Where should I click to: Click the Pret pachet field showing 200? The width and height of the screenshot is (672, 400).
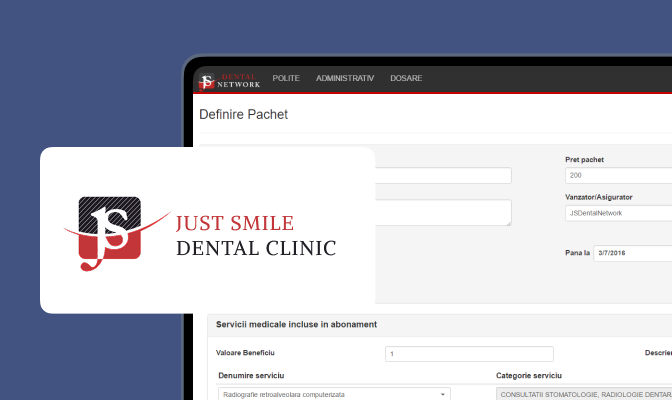coord(618,175)
